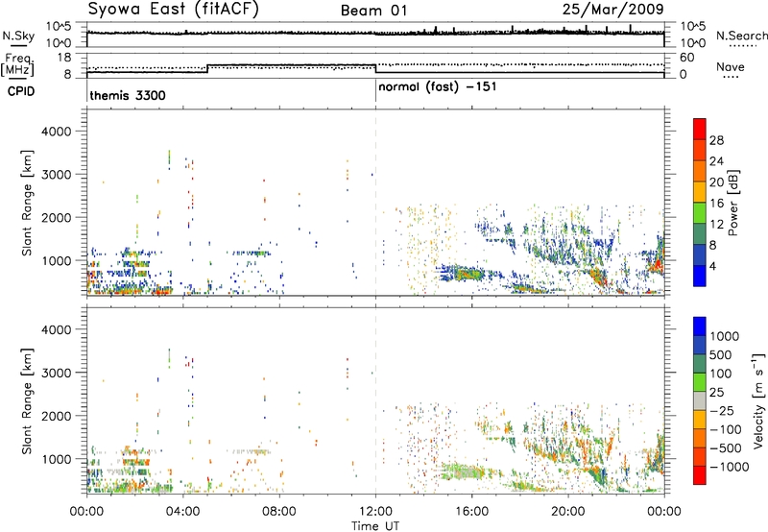Select the "3000" tick of the power panel
This screenshot has width=768, height=532.
(57, 175)
